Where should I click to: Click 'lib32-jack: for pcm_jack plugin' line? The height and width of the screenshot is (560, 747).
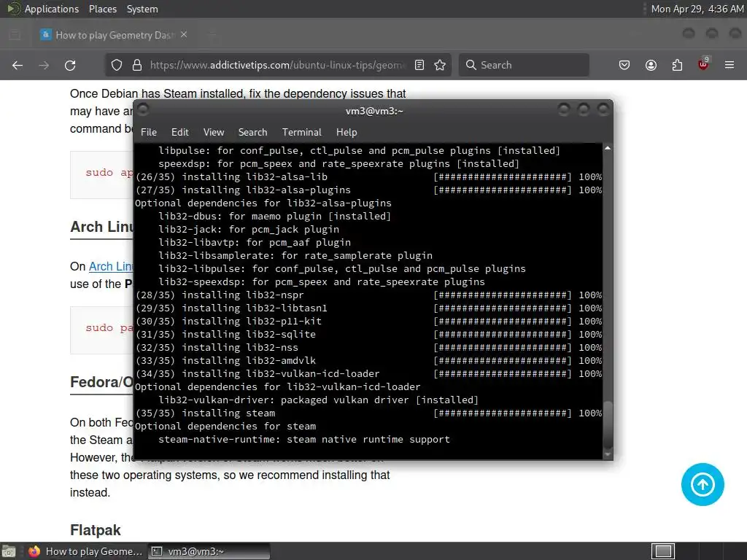pos(249,230)
